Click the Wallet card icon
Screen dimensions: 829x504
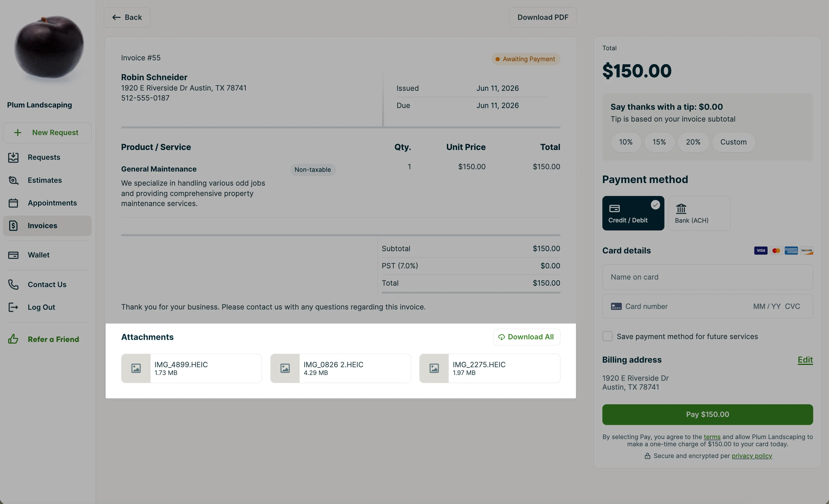pyautogui.click(x=13, y=255)
